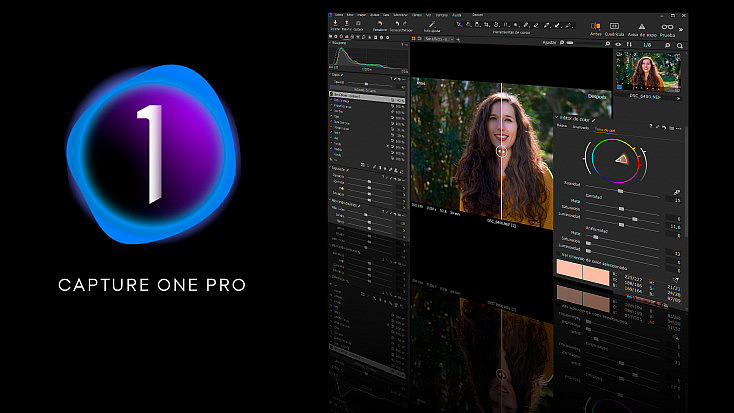The height and width of the screenshot is (413, 734).
Task: Select the orange active tool tab icon
Action: tap(347, 37)
